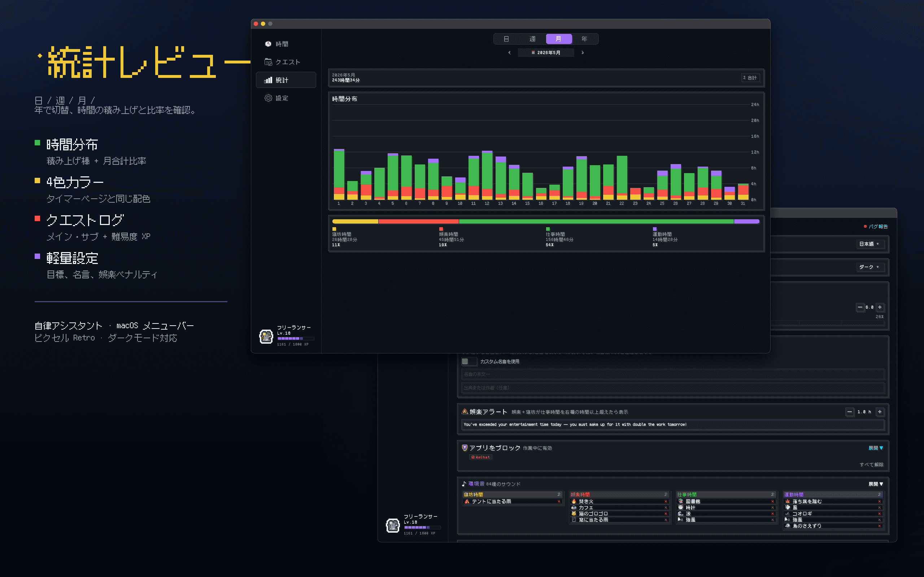The width and height of the screenshot is (924, 577).
Task: Go to previous month with left arrow
Action: (509, 53)
